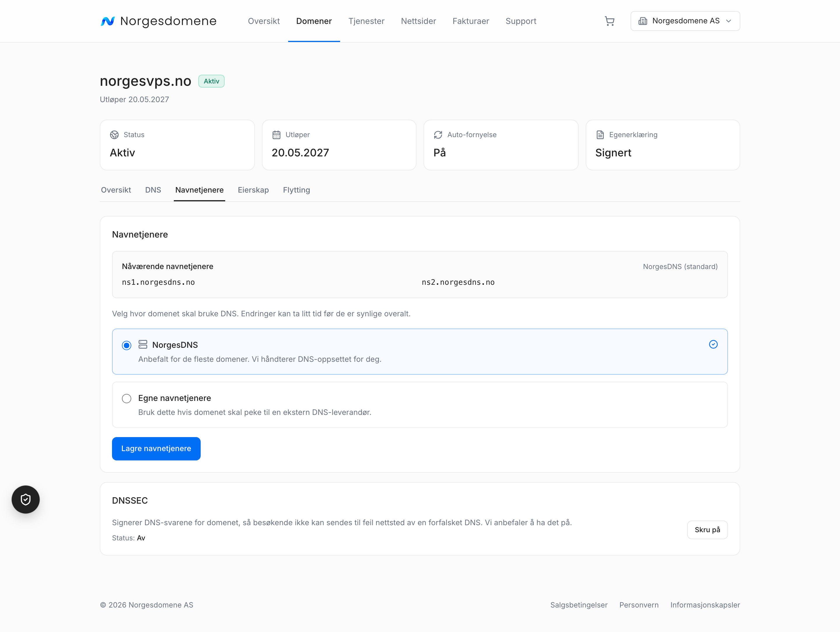The height and width of the screenshot is (632, 840).
Task: Click the NorgesDNS (standard) label
Action: tap(680, 267)
